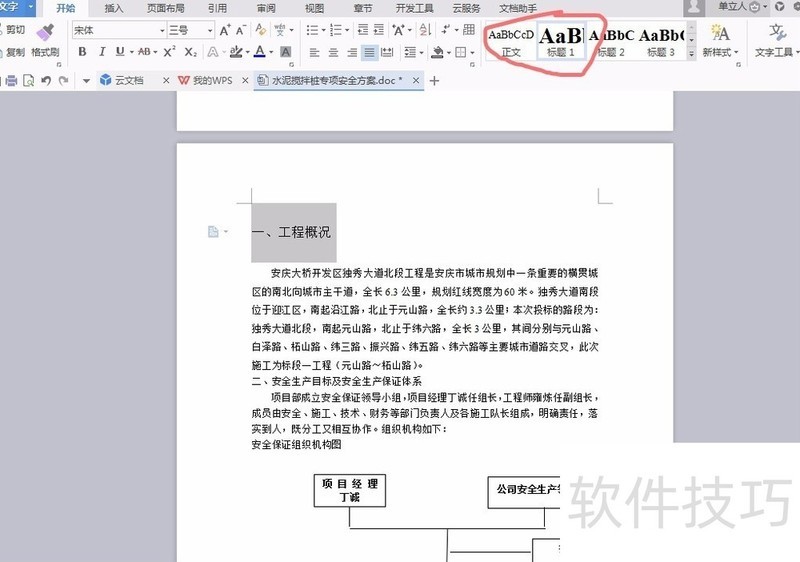Toggle bold formatting
Viewport: 800px width, 562px height.
pyautogui.click(x=82, y=52)
